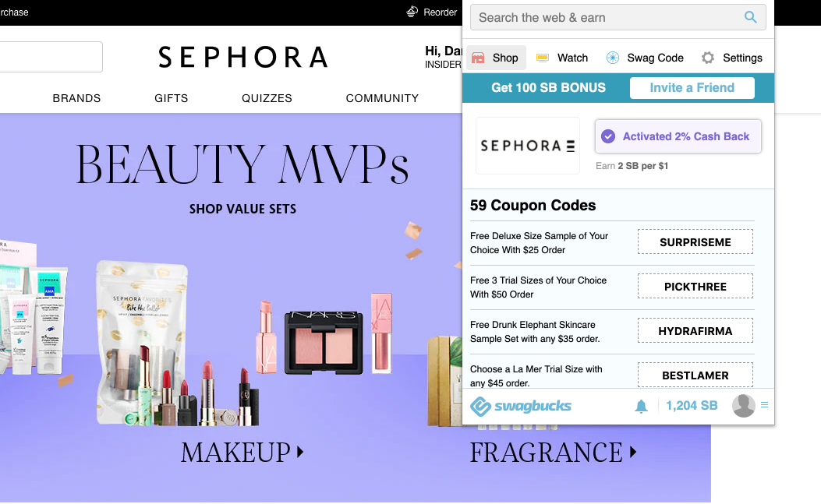Click the Reorder icon in top bar
The width and height of the screenshot is (821, 504).
click(x=412, y=12)
